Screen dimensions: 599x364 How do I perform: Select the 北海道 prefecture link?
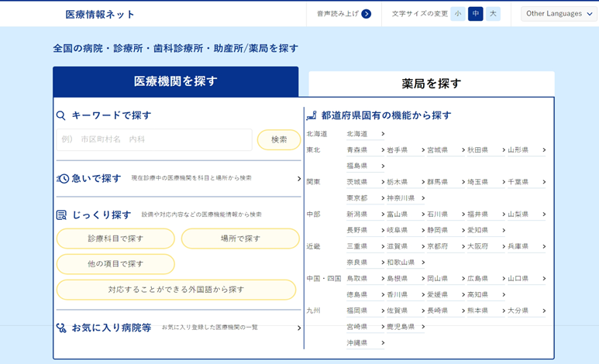[x=366, y=134]
